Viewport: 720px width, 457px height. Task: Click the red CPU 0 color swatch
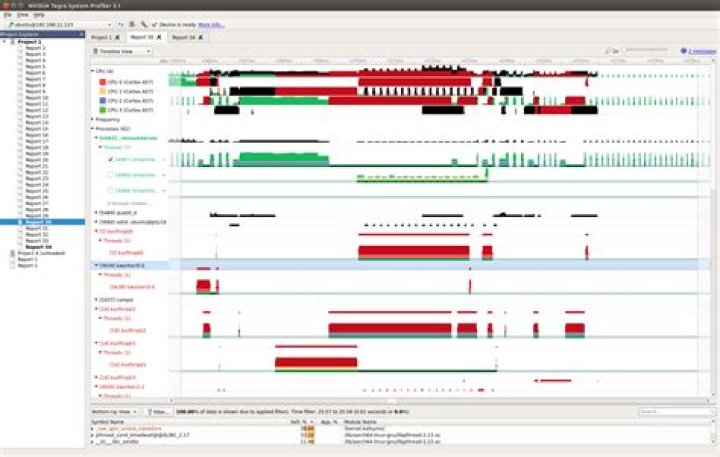pos(103,82)
